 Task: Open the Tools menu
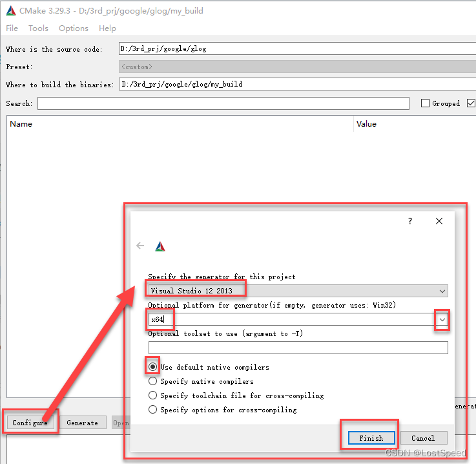coord(38,28)
